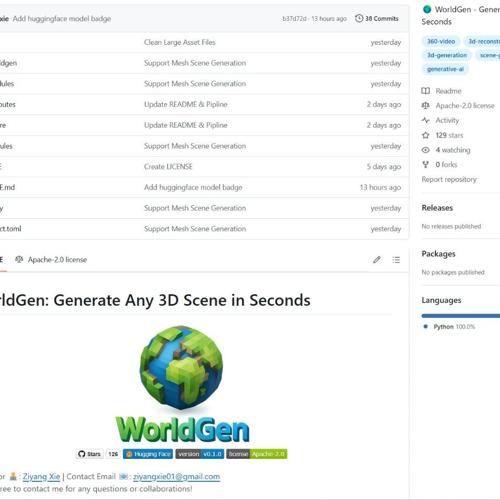Select the 360-video topic tag

pyautogui.click(x=441, y=41)
